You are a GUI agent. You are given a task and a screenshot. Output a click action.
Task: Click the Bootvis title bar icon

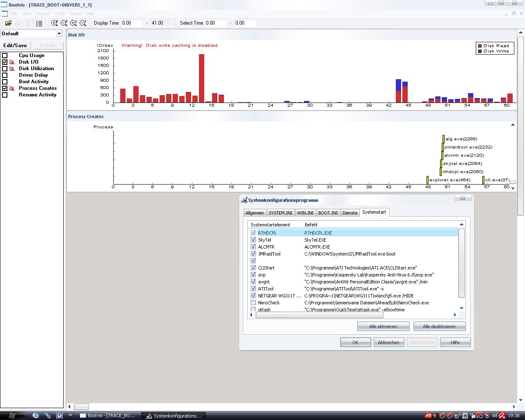[4, 5]
